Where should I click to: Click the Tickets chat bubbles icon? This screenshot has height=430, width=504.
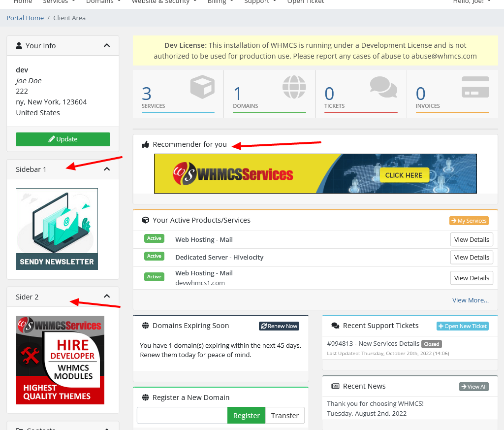pos(383,87)
